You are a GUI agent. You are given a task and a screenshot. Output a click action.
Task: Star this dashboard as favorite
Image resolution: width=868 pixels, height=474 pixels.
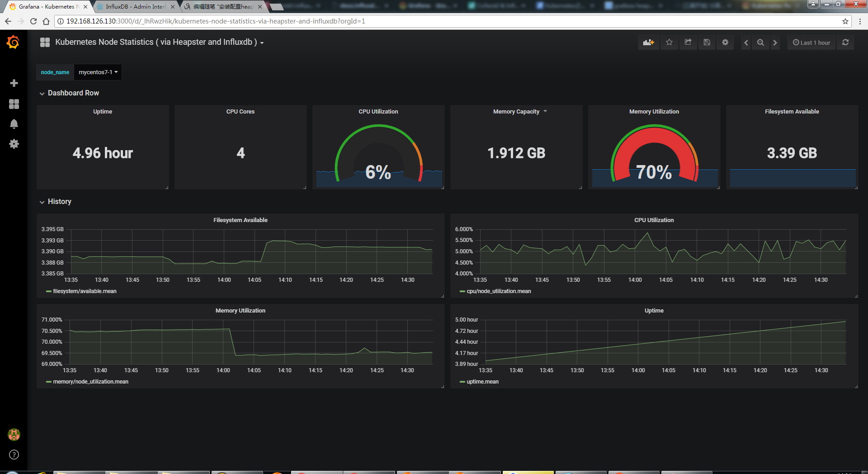(x=669, y=43)
